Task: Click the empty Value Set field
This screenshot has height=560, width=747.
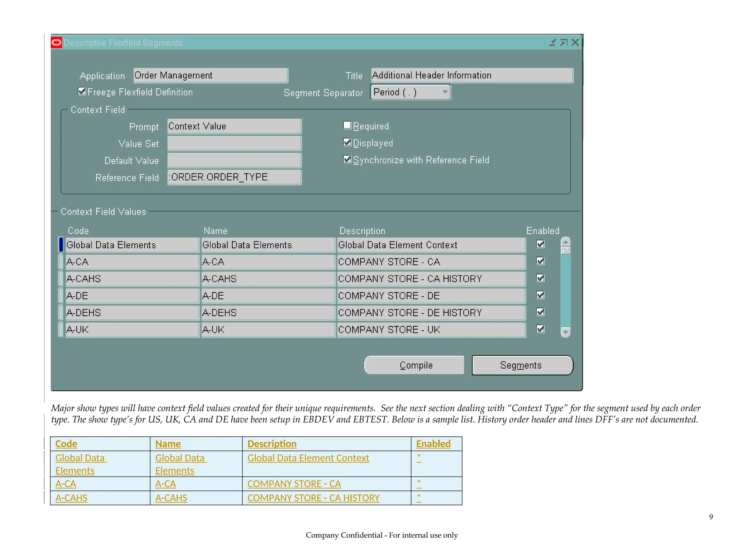Action: [234, 143]
